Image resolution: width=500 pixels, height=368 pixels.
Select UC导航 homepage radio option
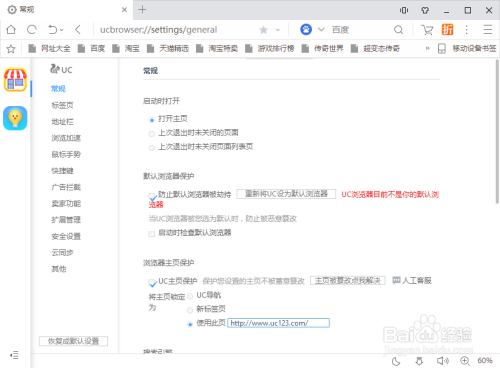tap(190, 296)
